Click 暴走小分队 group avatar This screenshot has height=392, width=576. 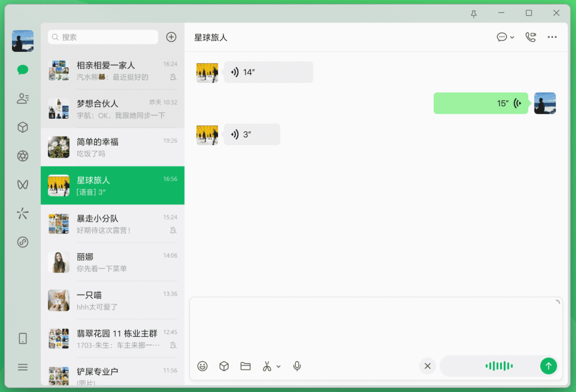tap(59, 223)
